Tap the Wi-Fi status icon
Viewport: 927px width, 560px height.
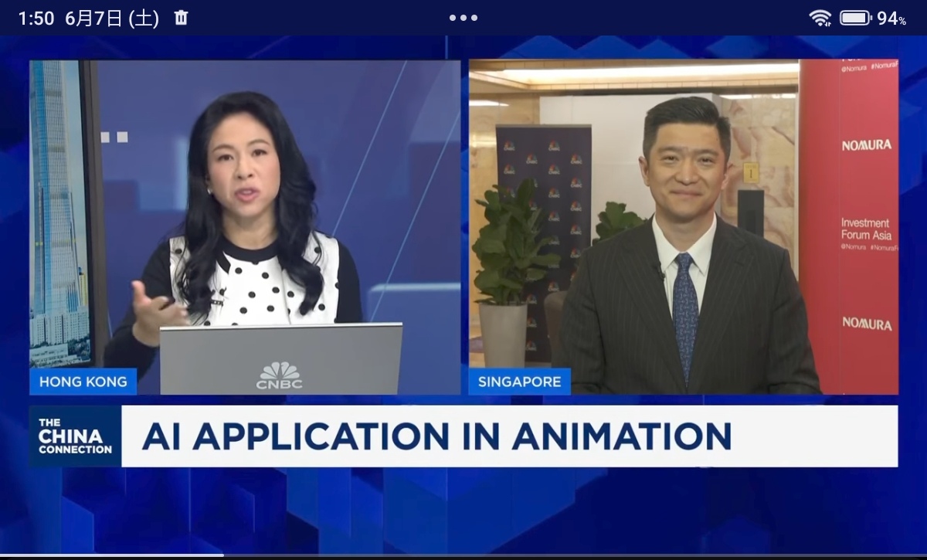pos(820,18)
